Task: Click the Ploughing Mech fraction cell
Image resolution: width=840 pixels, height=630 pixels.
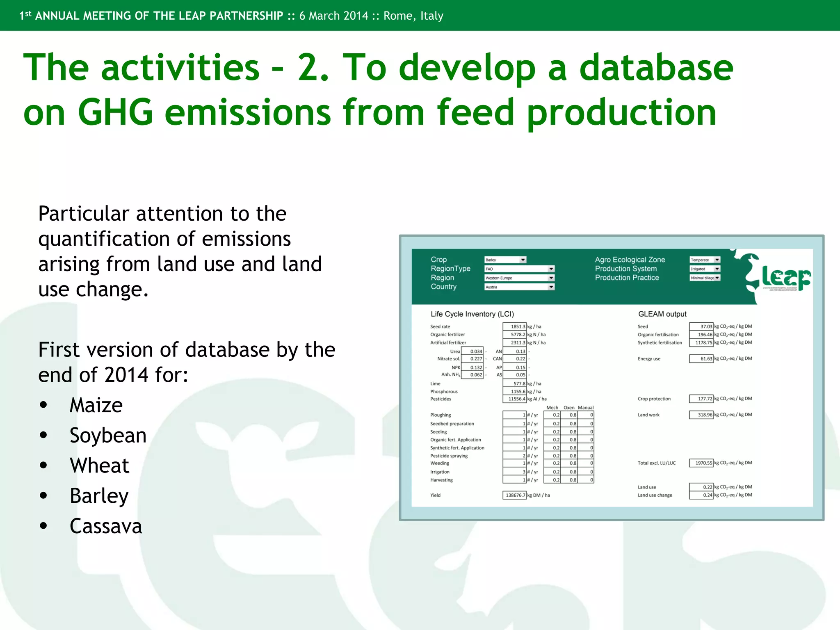Action: 552,415
